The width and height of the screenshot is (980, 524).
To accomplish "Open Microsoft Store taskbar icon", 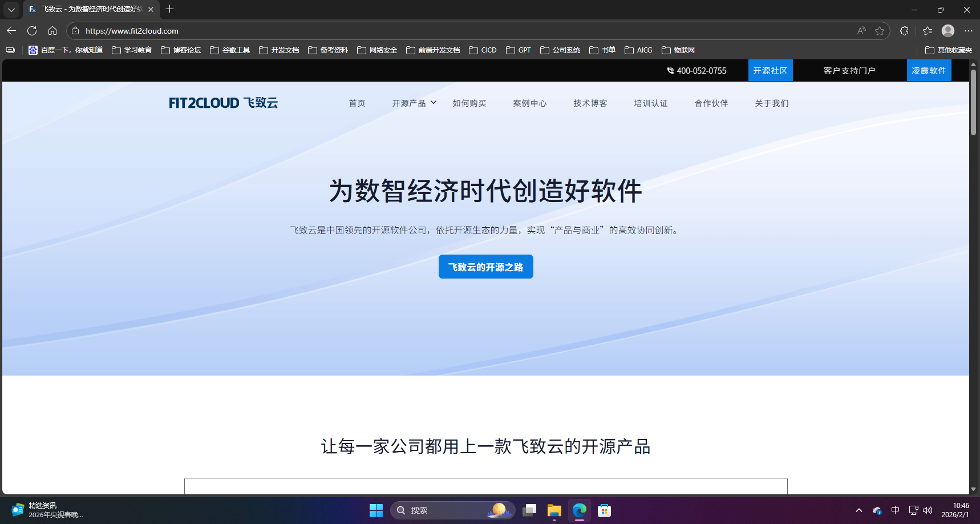I will [x=604, y=510].
